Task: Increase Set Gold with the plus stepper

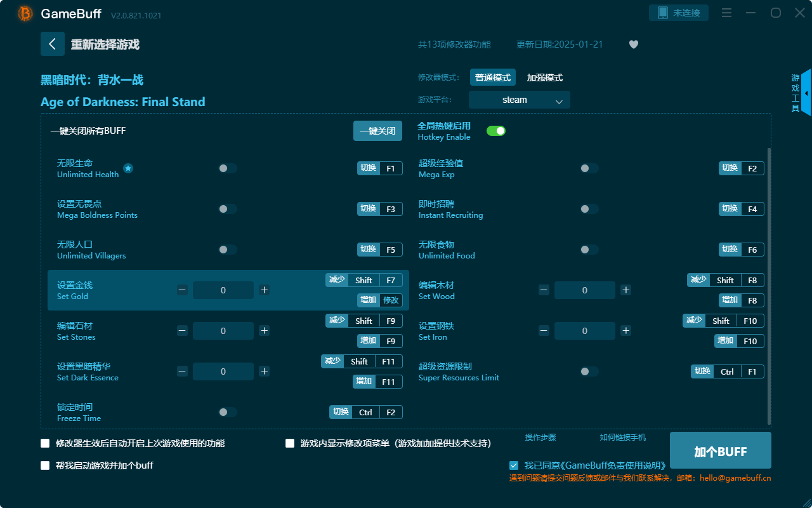Action: (264, 290)
